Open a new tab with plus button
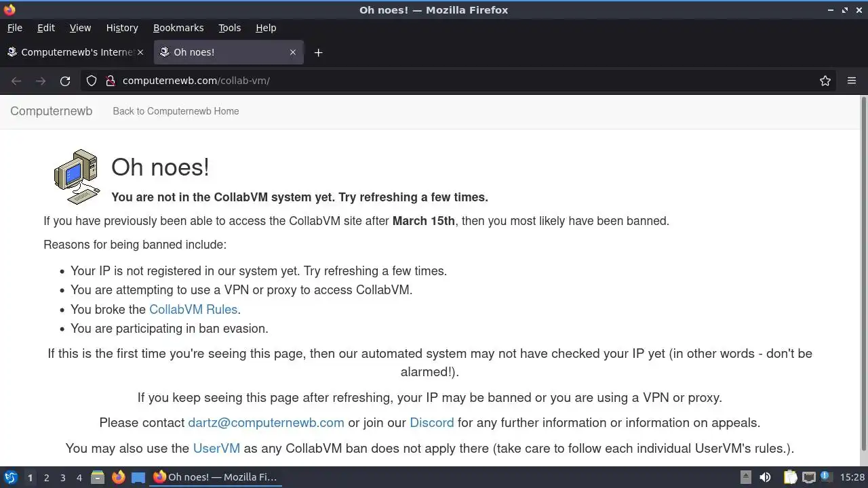This screenshot has width=868, height=488. [318, 52]
